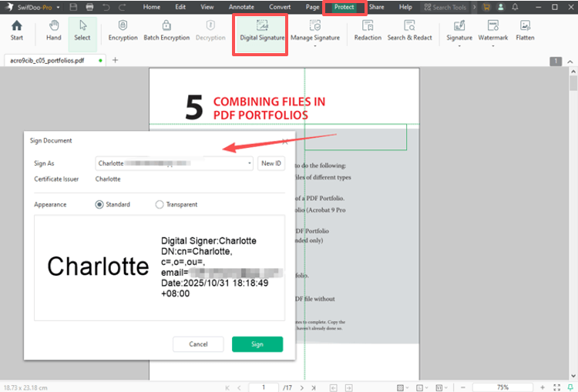Go to previous view
The height and width of the screenshot is (392, 578).
[x=333, y=387]
